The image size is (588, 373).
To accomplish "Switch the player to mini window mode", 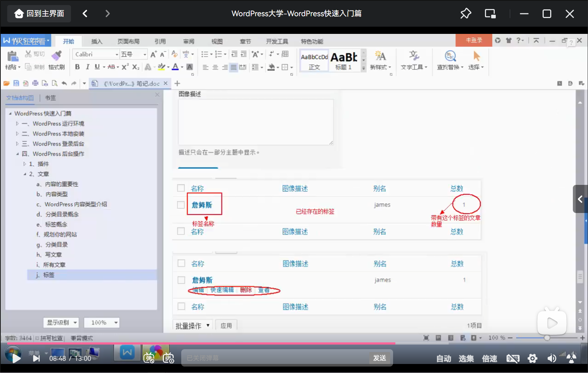I will [490, 14].
